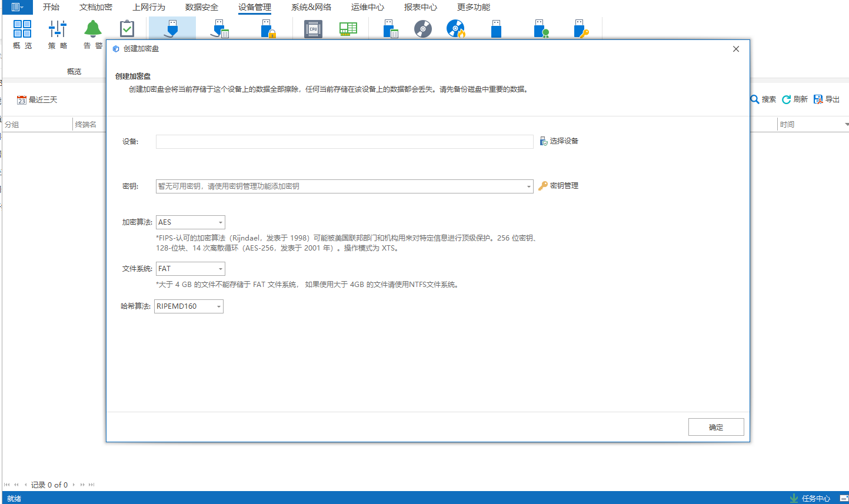The image size is (849, 504).
Task: Switch to the 运维中心 ribbon tab
Action: (368, 7)
